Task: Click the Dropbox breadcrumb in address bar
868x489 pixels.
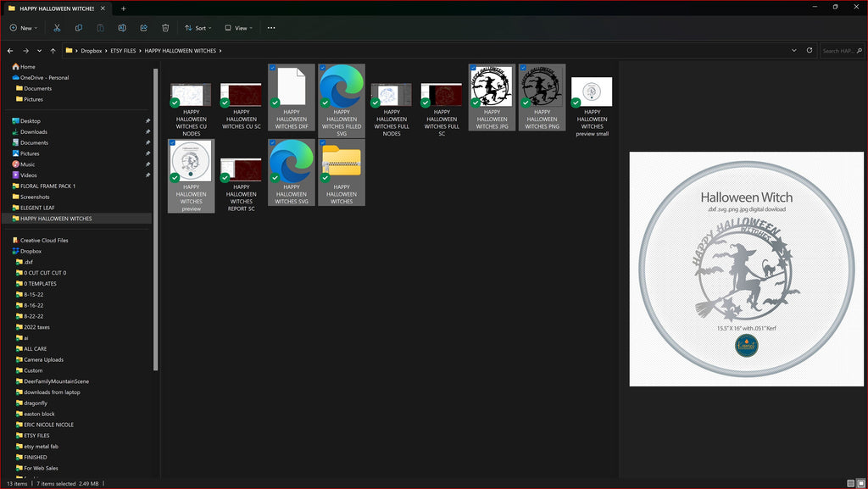Action: pyautogui.click(x=92, y=50)
